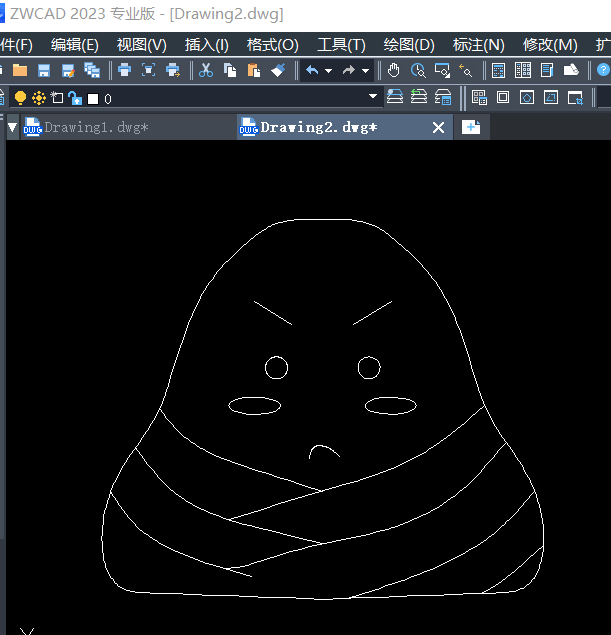Close the Drawing2.dwg tab
The height and width of the screenshot is (635, 611).
pos(438,128)
